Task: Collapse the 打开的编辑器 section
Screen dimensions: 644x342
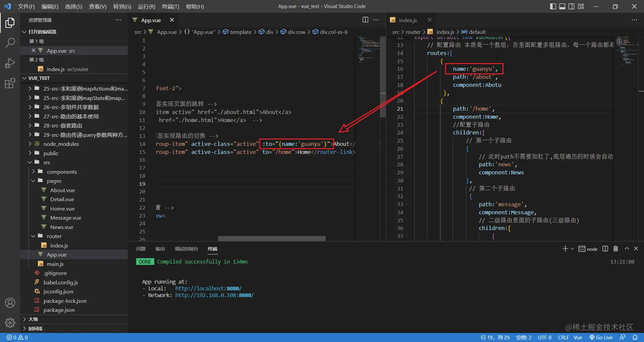Action: click(74, 32)
